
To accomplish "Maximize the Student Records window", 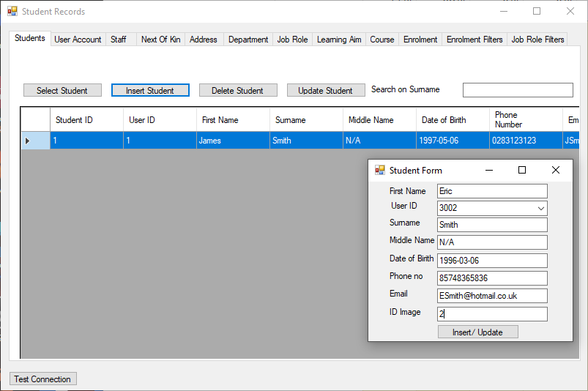I will [x=537, y=11].
